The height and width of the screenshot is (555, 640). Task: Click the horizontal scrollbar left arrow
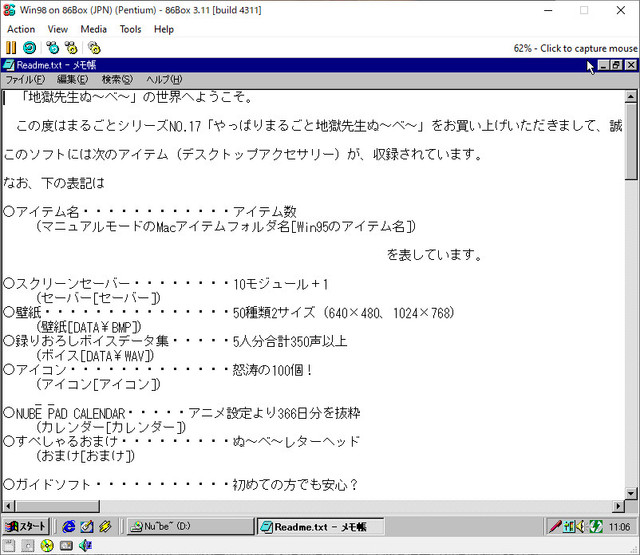click(9, 506)
